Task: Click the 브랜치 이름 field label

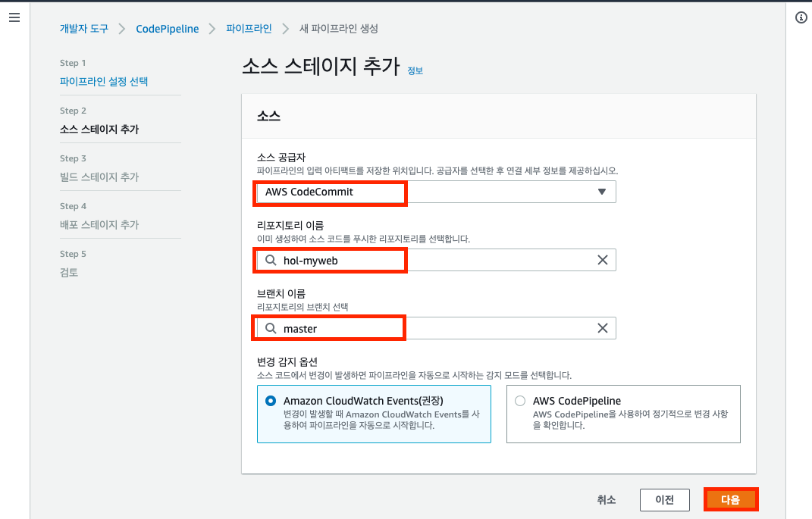Action: [282, 294]
